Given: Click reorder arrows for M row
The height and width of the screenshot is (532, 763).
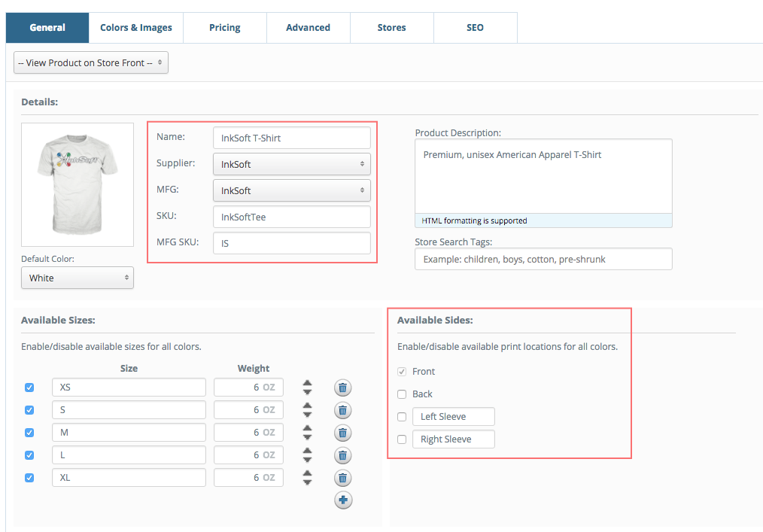Looking at the screenshot, I should pos(307,432).
